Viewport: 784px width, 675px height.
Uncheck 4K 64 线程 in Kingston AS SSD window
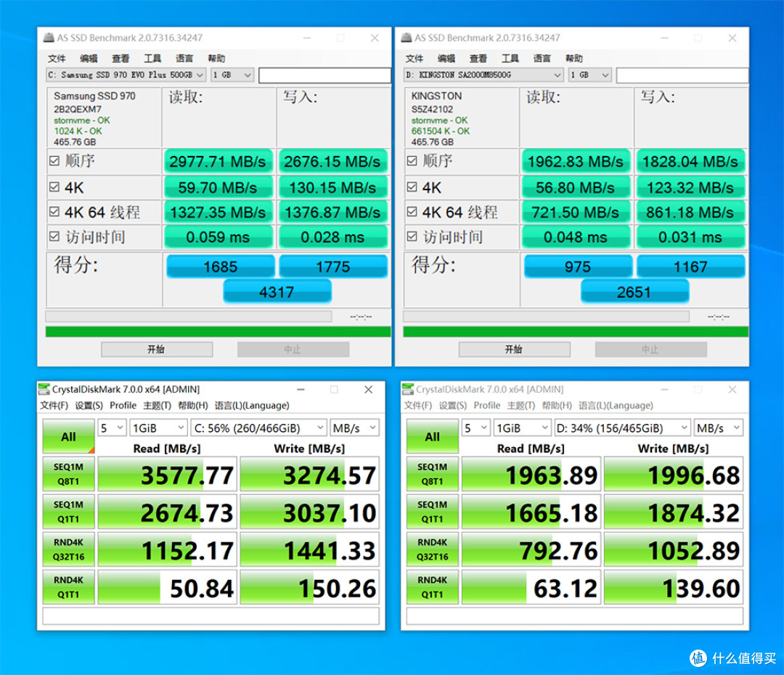(x=412, y=211)
